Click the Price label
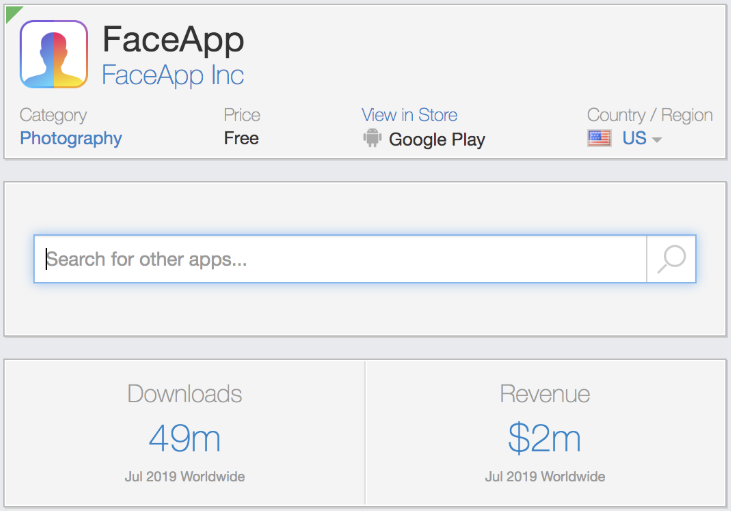Image resolution: width=731 pixels, height=511 pixels. (242, 115)
